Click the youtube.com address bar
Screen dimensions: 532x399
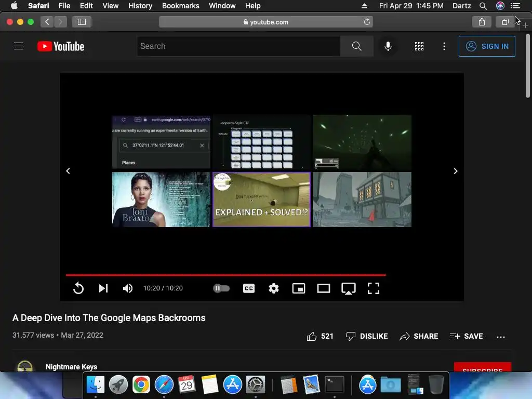265,22
